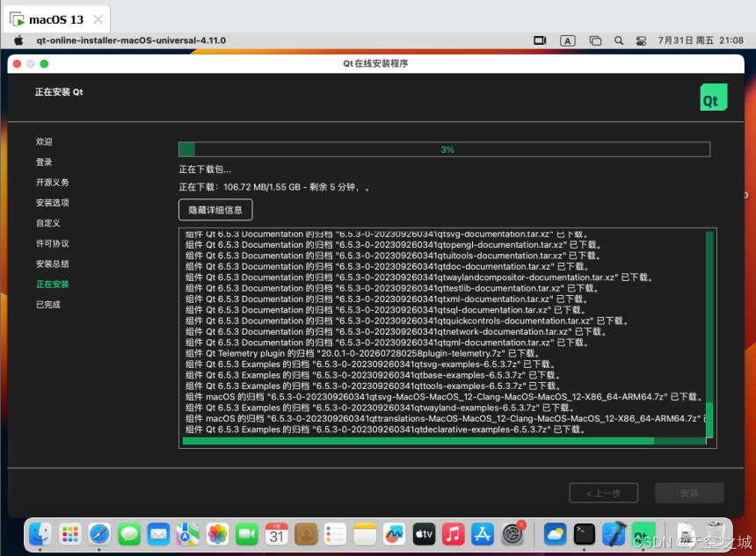This screenshot has height=556, width=756.
Task: Click the 3% download progress bar
Action: [x=444, y=149]
